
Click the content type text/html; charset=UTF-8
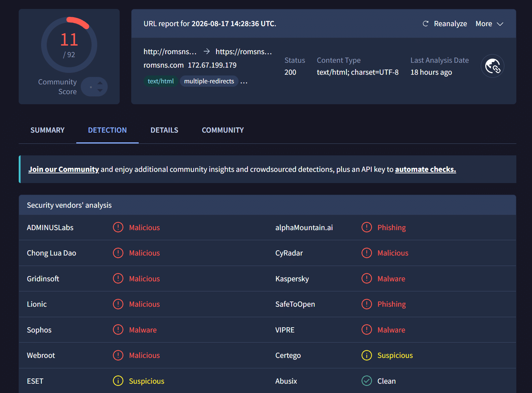coord(358,72)
